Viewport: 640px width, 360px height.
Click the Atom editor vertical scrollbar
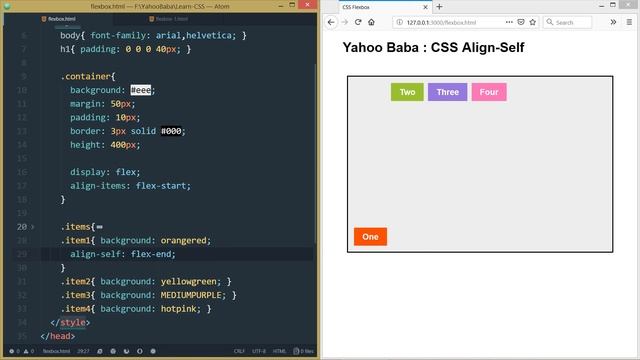315,153
